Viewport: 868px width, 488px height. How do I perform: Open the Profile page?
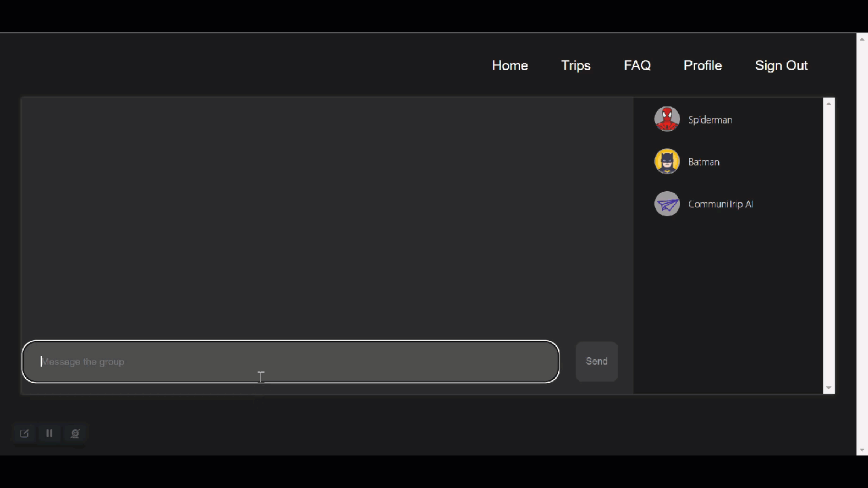(703, 65)
